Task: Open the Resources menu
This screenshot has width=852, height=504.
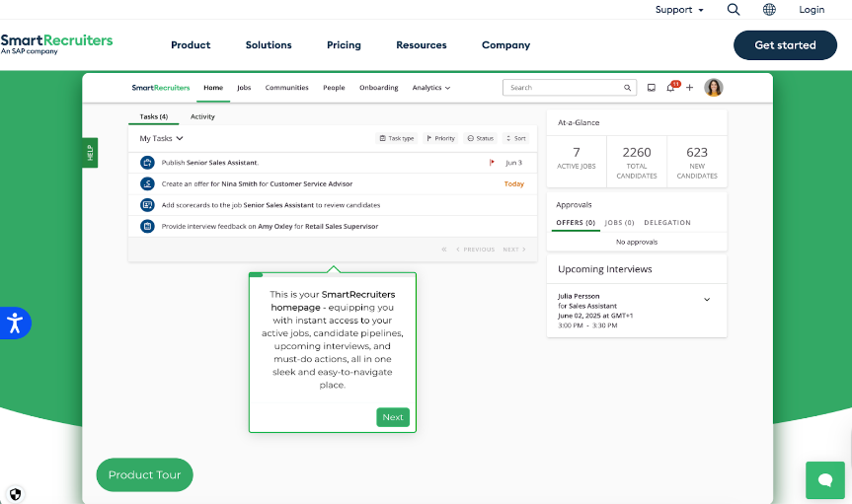Action: (422, 45)
